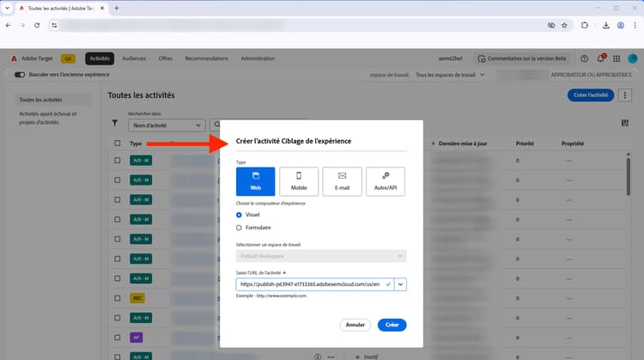The image size is (644, 360).
Task: Click the Propriété column header
Action: 573,143
